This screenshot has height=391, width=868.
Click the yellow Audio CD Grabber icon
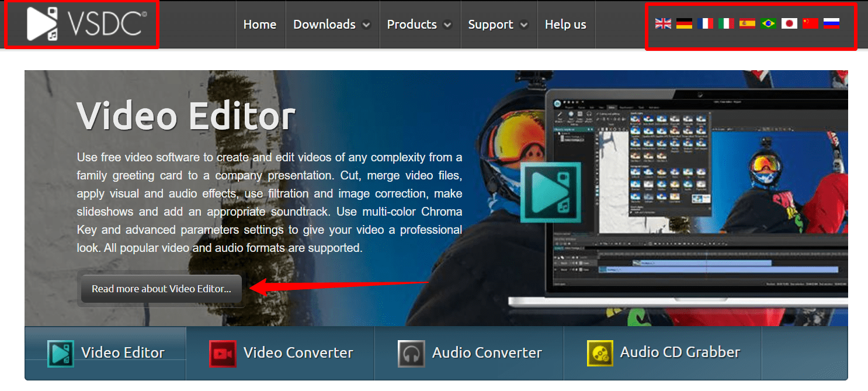[x=600, y=353]
